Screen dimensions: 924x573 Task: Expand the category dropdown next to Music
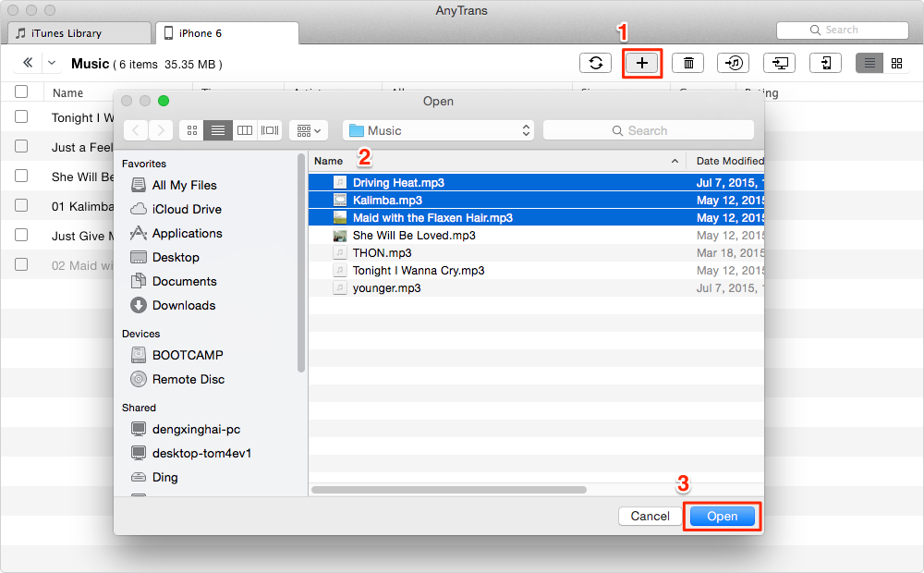click(52, 63)
